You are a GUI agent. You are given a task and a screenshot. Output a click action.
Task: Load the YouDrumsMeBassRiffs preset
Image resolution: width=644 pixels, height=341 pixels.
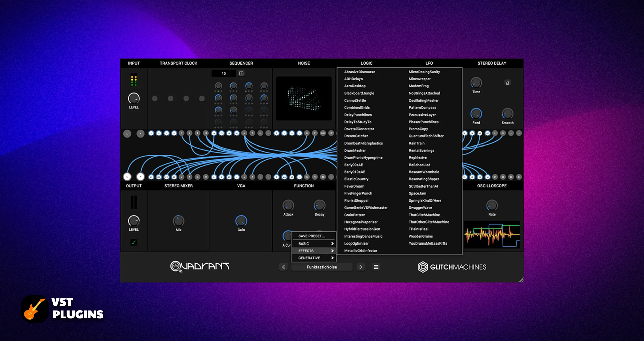click(428, 243)
